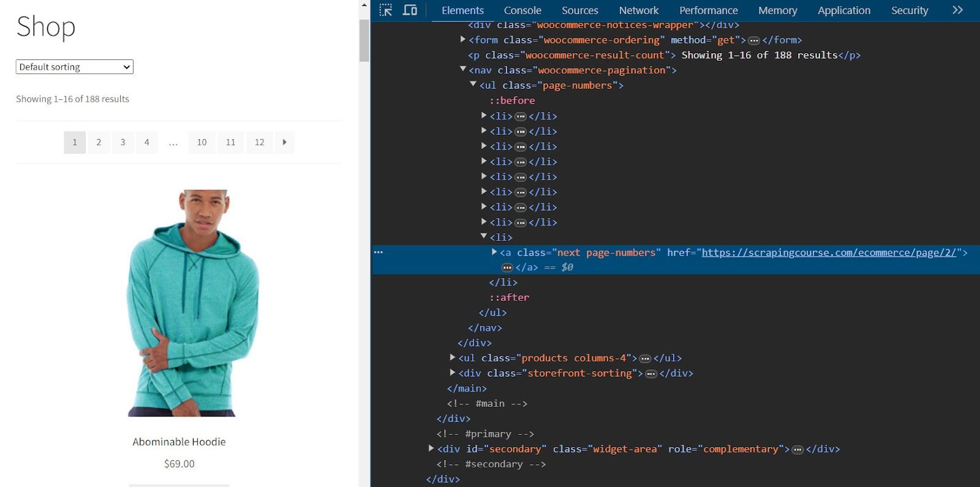Viewport: 980px width, 487px height.
Task: Expand the secondary widget-area div node
Action: click(x=431, y=449)
